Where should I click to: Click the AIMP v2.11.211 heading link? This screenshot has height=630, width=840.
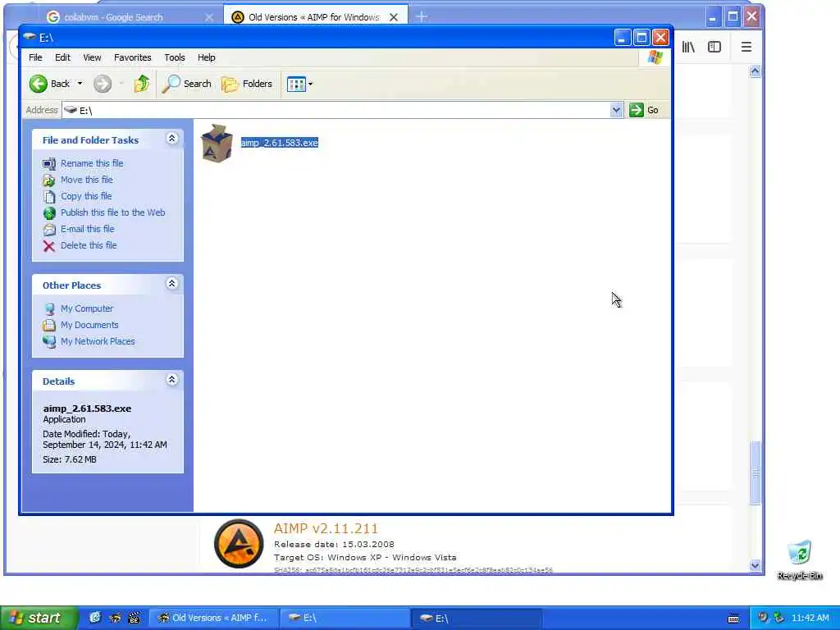(x=326, y=529)
